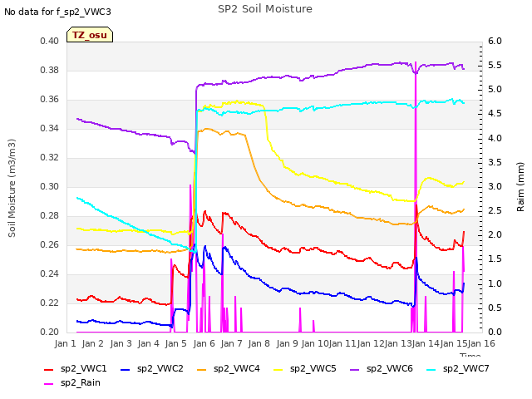Image resolution: width=532 pixels, height=399 pixels.
Task: Click the 3.5 right axis value
Action: click(495, 162)
